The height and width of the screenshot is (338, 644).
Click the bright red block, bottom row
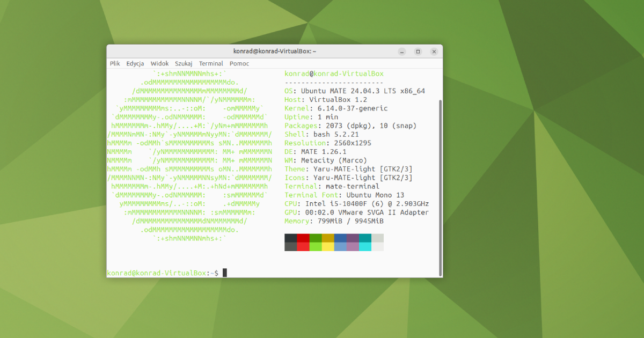coord(303,247)
